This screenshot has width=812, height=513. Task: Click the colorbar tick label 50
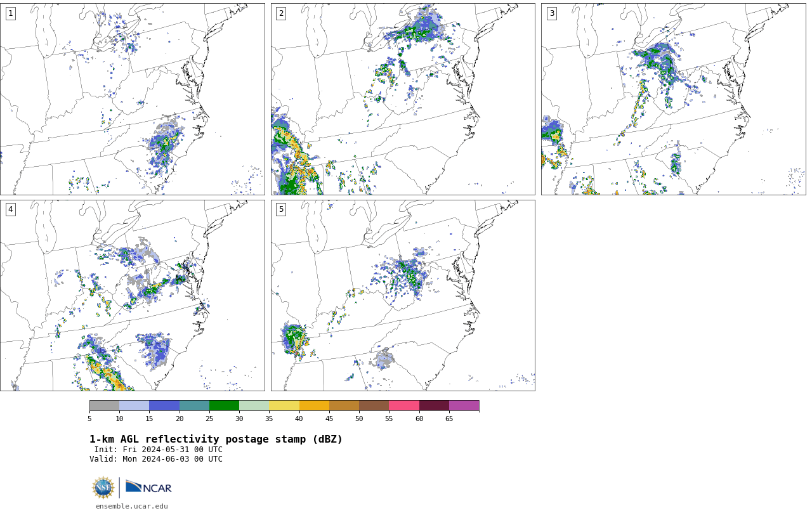359,419
